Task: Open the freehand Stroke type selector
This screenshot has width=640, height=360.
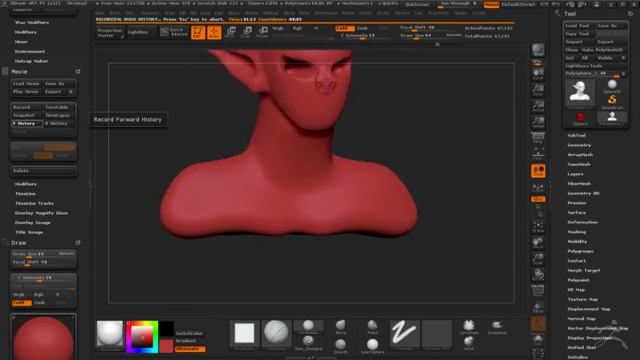Action: pyautogui.click(x=404, y=335)
